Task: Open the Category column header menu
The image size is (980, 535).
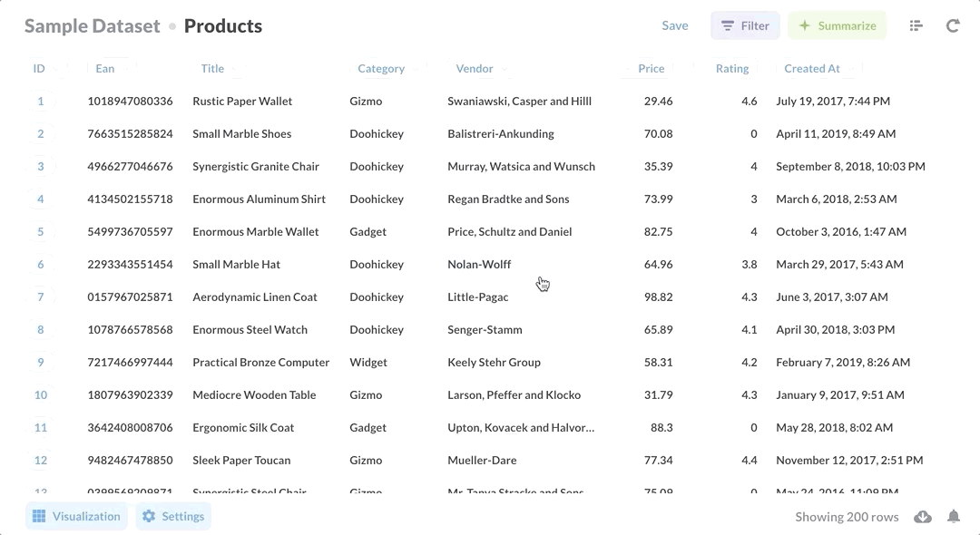Action: [x=381, y=69]
